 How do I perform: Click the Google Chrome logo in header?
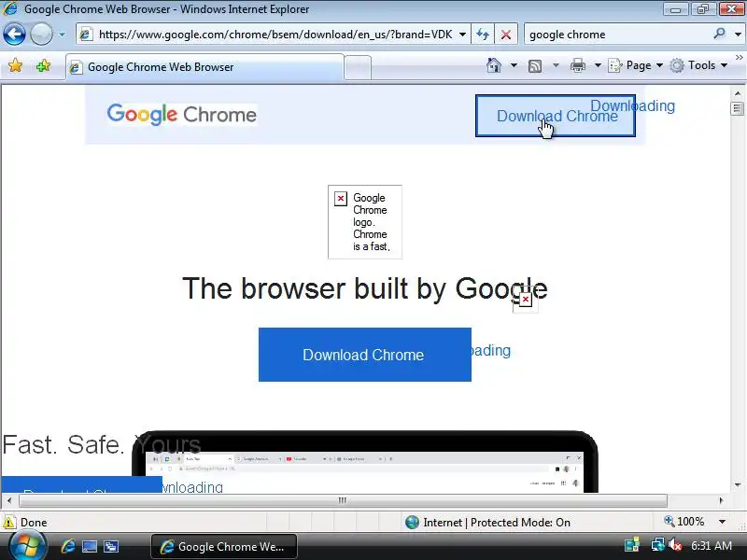coord(182,114)
